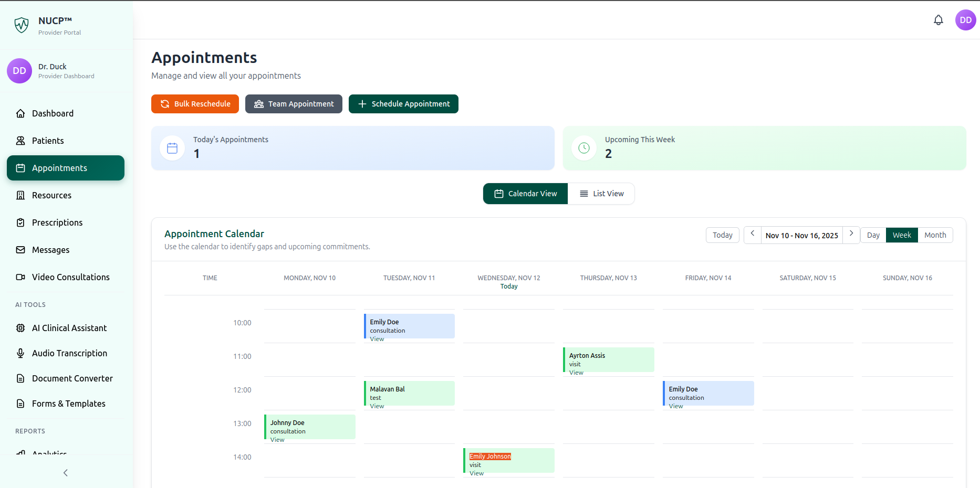Switch the calendar to Day view
This screenshot has height=488, width=980.
pyautogui.click(x=873, y=235)
